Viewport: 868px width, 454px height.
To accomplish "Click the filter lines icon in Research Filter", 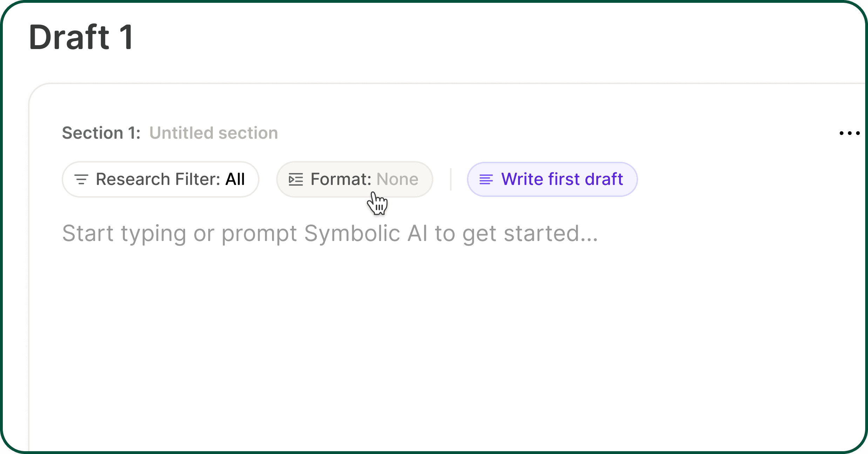I will [81, 179].
